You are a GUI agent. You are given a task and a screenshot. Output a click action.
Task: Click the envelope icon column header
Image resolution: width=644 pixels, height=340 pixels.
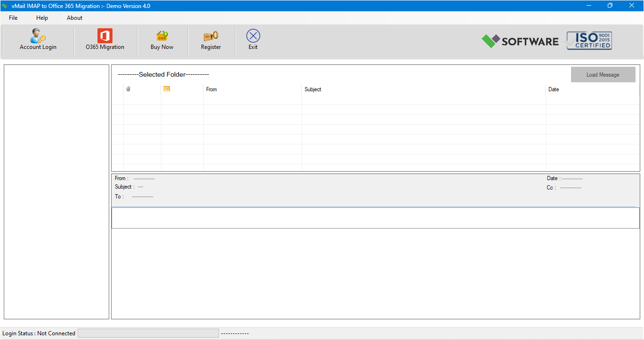[166, 89]
